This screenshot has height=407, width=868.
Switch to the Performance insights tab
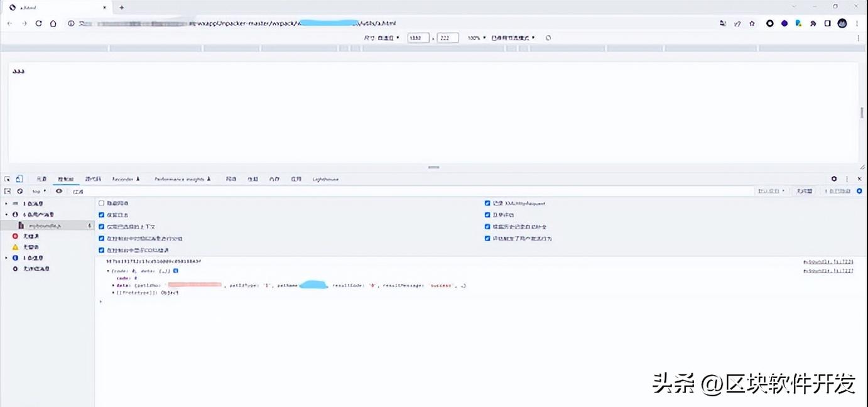click(x=182, y=179)
